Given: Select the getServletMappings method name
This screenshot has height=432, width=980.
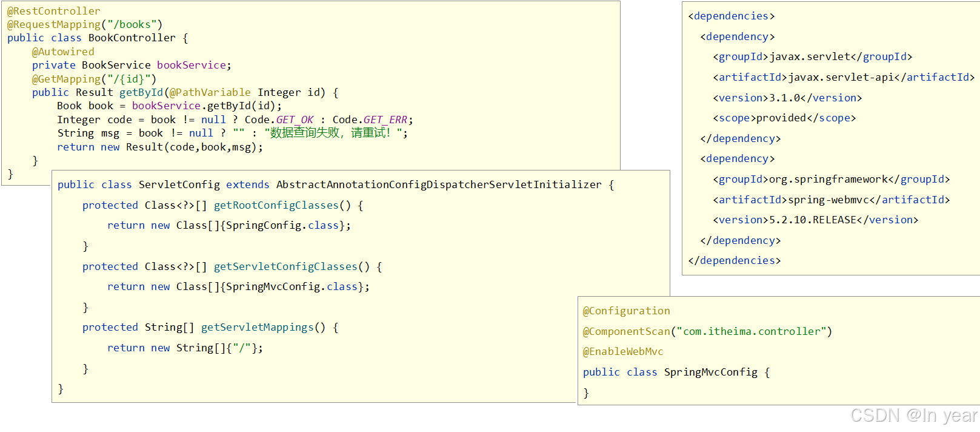Looking at the screenshot, I should click(x=258, y=327).
